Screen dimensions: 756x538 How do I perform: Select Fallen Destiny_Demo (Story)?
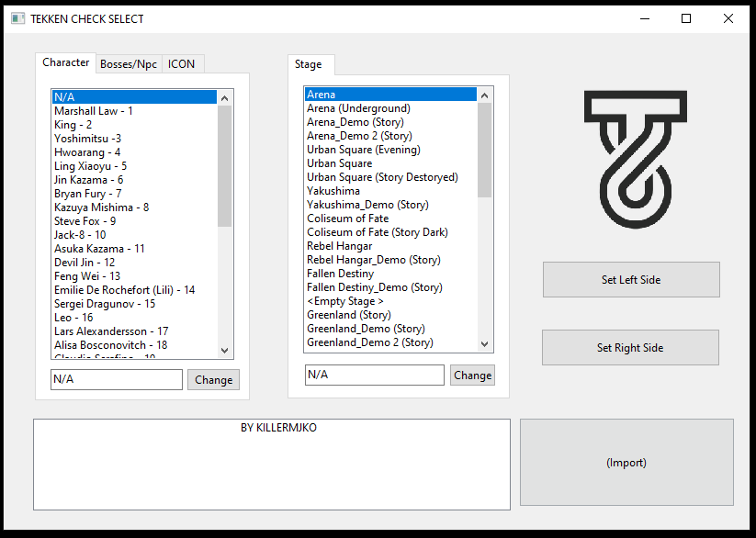(391, 287)
